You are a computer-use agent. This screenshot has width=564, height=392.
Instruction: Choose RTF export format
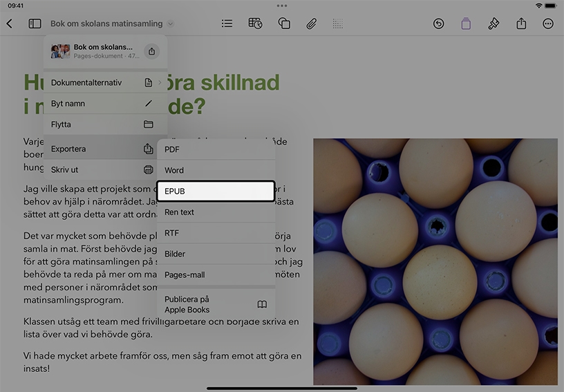pos(216,233)
